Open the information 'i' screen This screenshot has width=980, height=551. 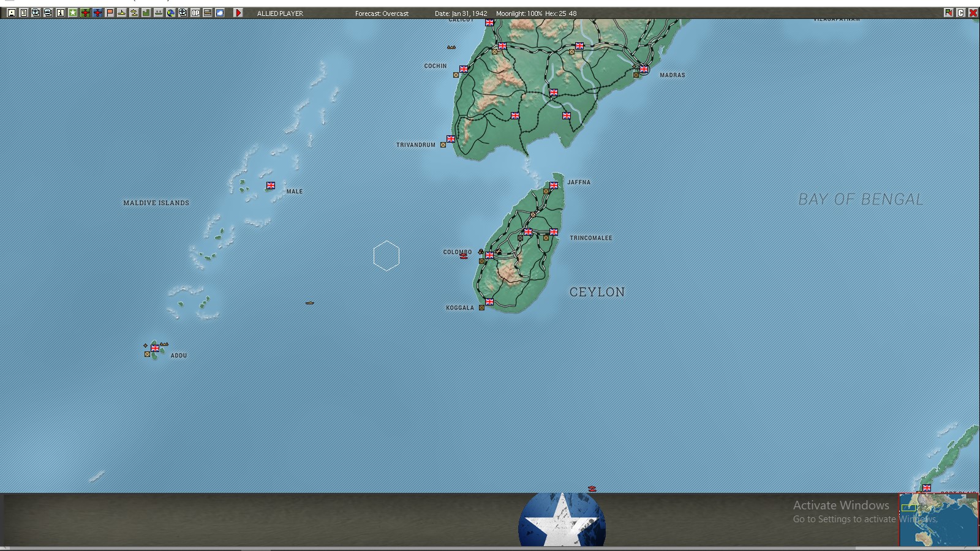click(61, 13)
